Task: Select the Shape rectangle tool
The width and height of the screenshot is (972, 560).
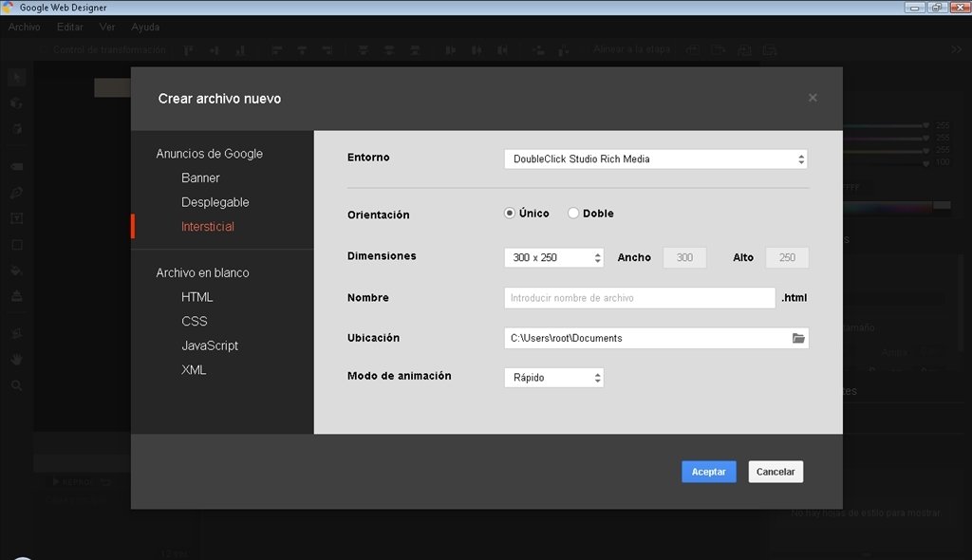Action: pos(17,244)
